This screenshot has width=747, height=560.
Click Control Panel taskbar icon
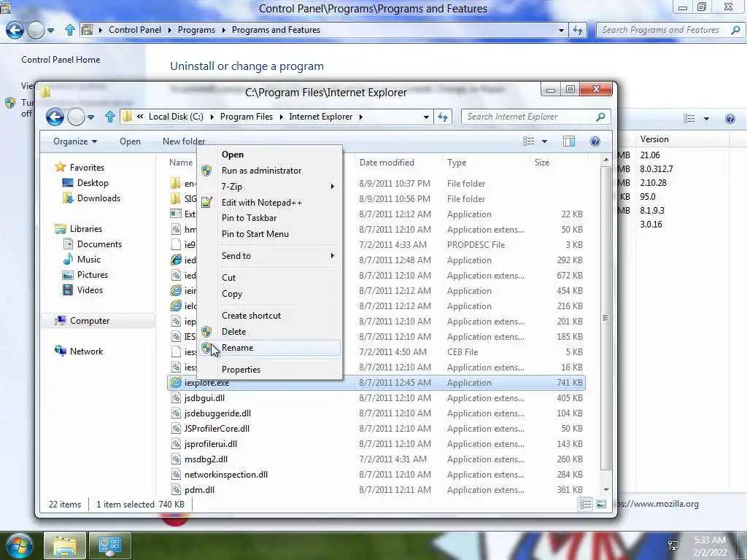pyautogui.click(x=110, y=545)
